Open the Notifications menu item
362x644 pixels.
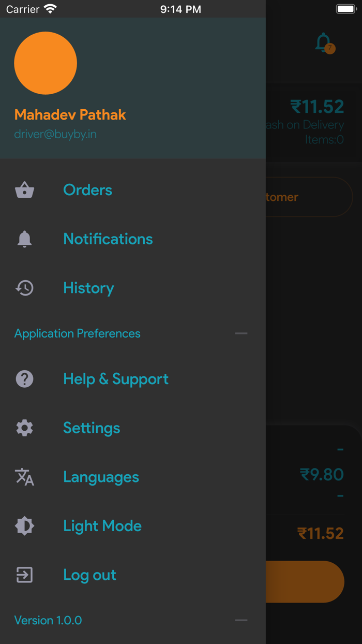[108, 239]
